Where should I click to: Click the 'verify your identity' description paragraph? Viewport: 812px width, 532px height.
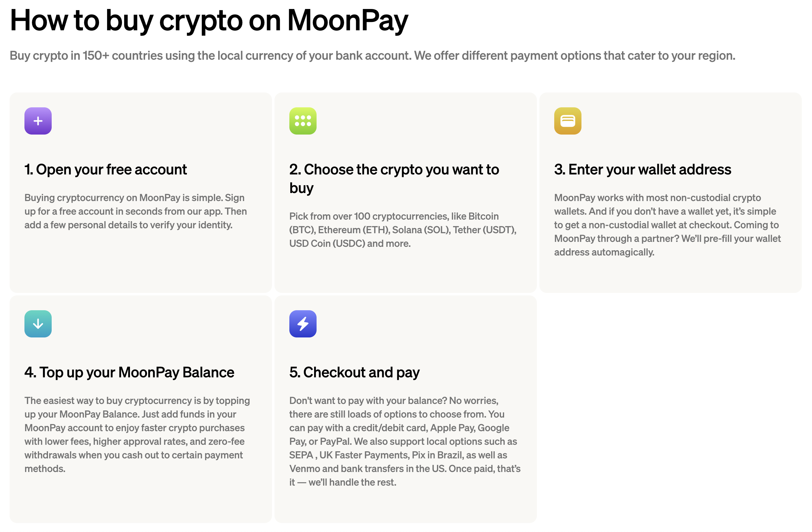click(x=136, y=212)
